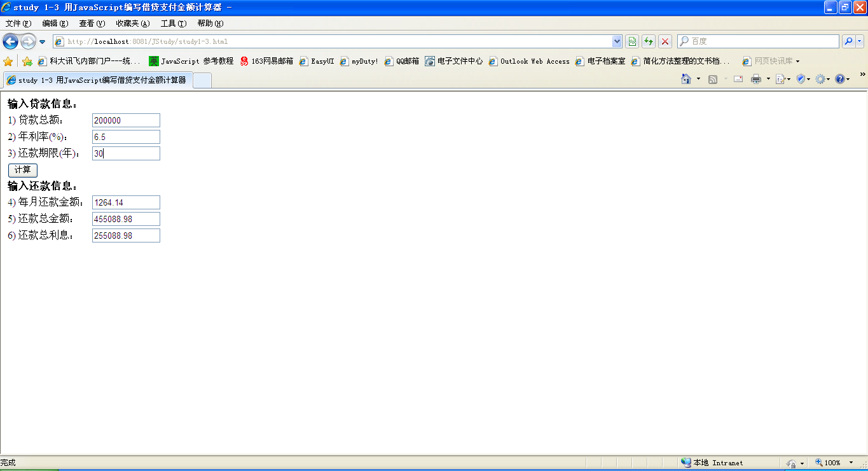Image resolution: width=868 pixels, height=471 pixels.
Task: Open the Outlook Web Access bookmark
Action: pyautogui.click(x=528, y=61)
